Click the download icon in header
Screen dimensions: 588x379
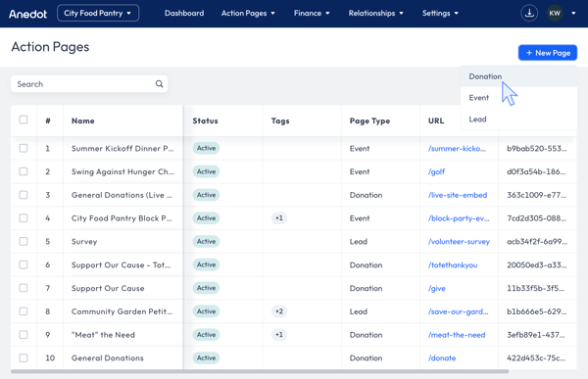point(529,13)
